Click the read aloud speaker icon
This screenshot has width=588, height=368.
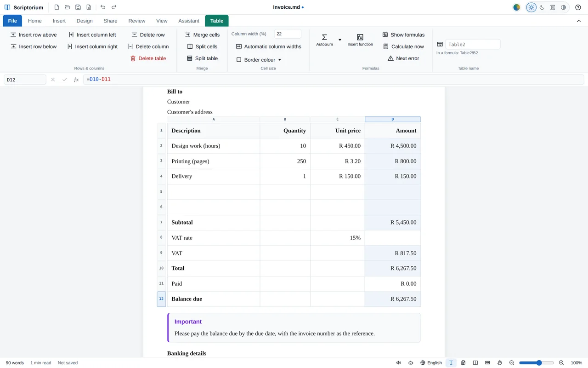399,363
